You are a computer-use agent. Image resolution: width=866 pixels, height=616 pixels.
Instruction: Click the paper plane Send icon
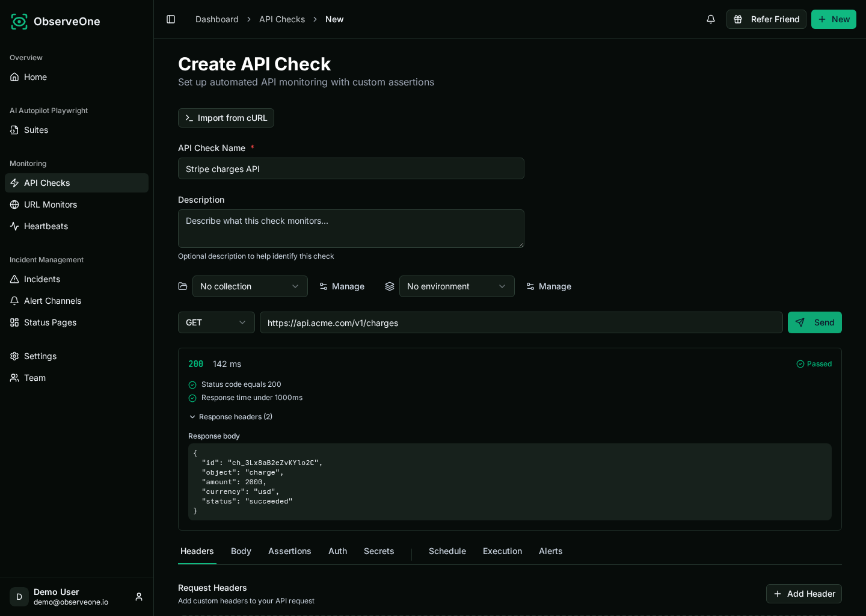[x=800, y=322]
